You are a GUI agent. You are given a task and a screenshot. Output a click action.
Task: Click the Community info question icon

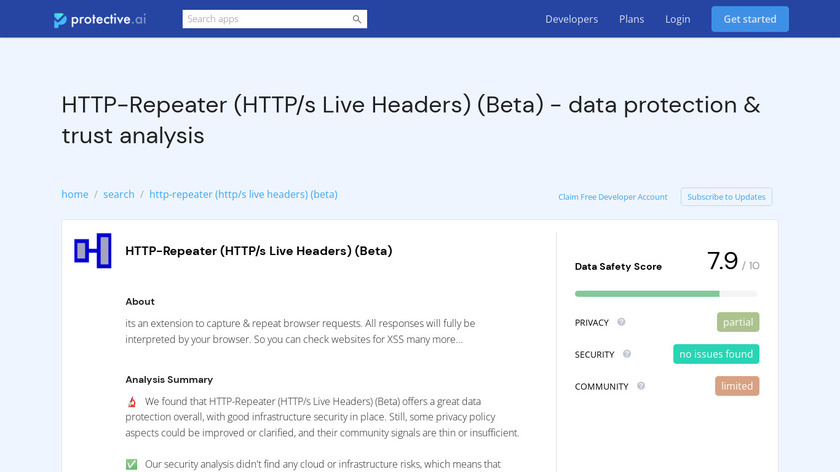click(641, 386)
